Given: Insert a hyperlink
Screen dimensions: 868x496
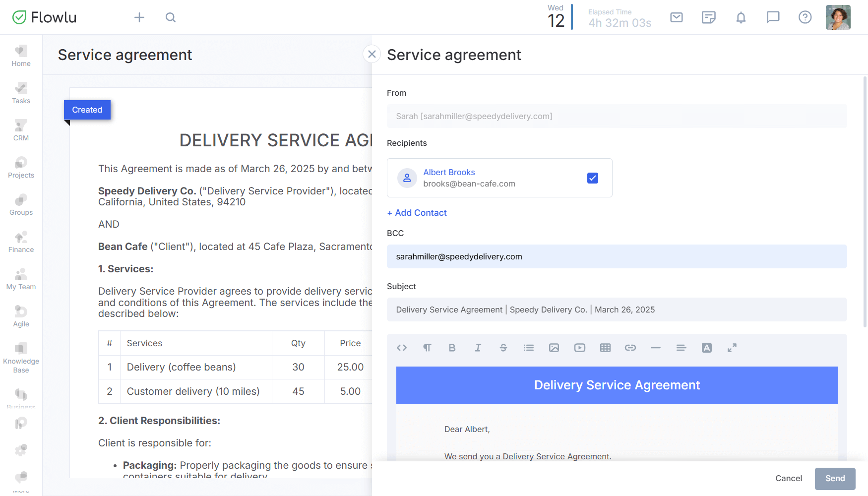Looking at the screenshot, I should pyautogui.click(x=630, y=348).
